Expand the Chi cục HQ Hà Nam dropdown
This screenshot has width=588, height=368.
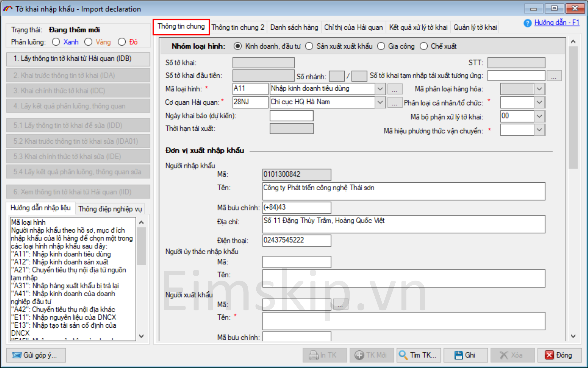point(380,102)
